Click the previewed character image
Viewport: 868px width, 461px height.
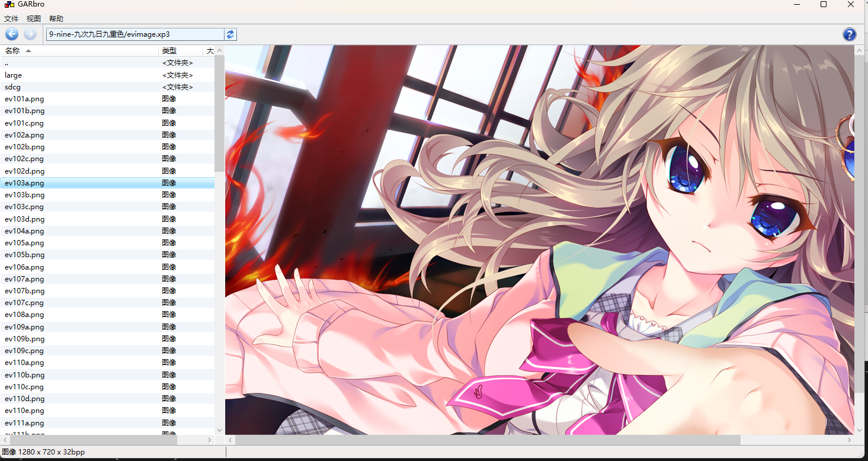pos(540,240)
